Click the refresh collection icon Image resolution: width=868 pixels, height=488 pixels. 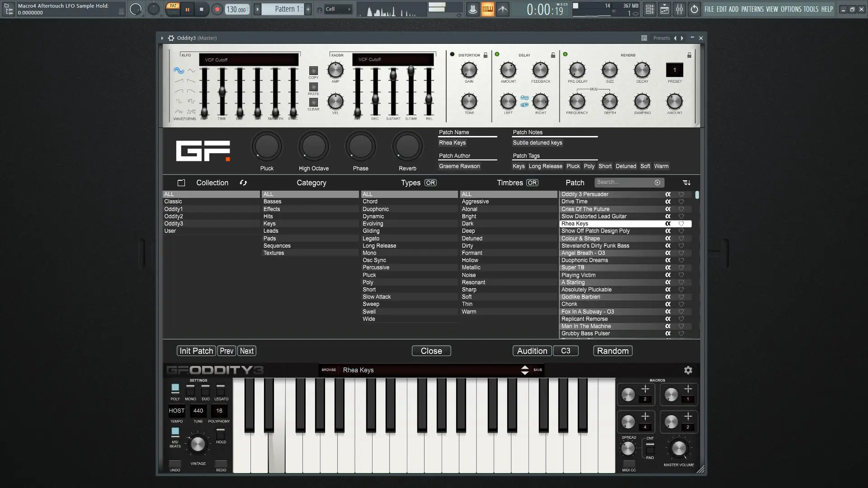[x=243, y=183]
